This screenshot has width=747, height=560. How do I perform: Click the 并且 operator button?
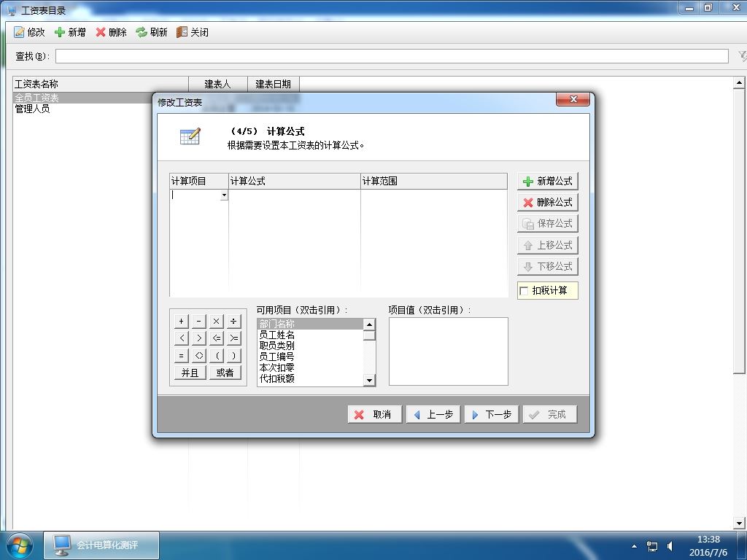tap(190, 373)
